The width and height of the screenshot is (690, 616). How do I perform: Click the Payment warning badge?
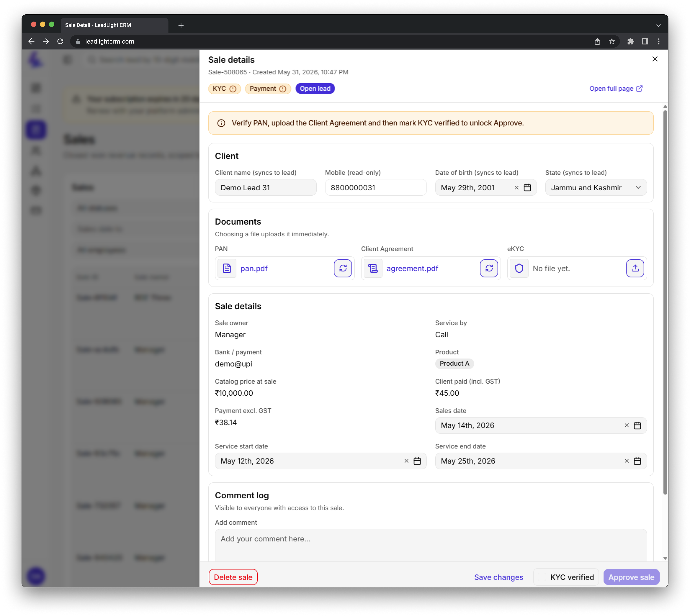point(268,88)
